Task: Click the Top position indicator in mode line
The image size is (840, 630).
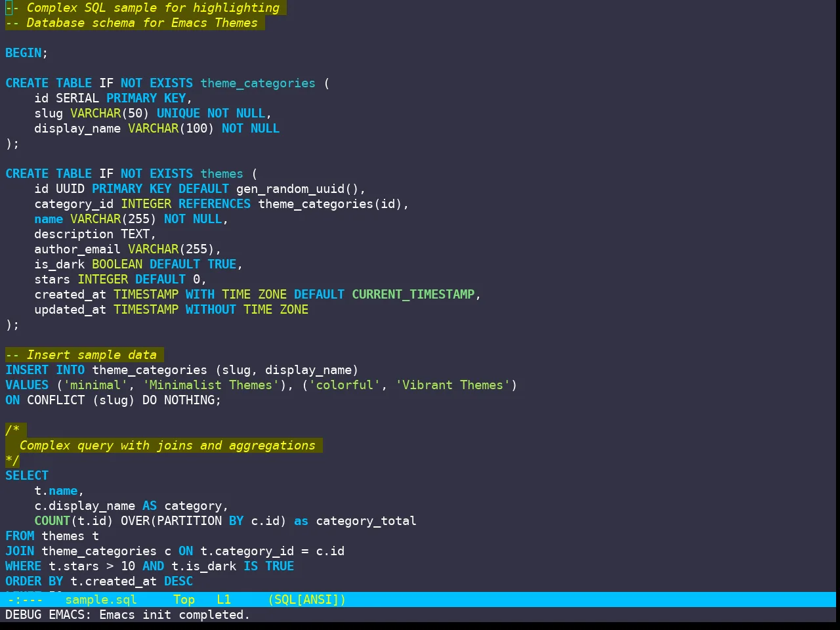Action: click(x=184, y=599)
